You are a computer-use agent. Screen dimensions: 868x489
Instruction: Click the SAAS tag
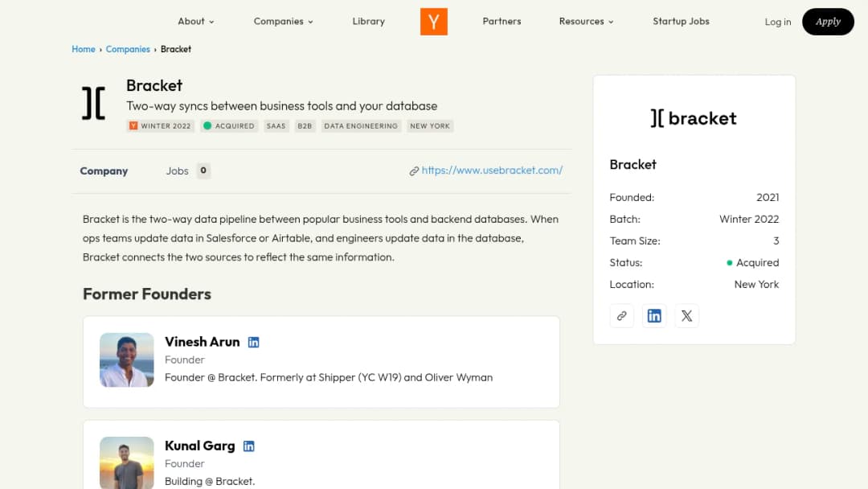click(x=276, y=126)
